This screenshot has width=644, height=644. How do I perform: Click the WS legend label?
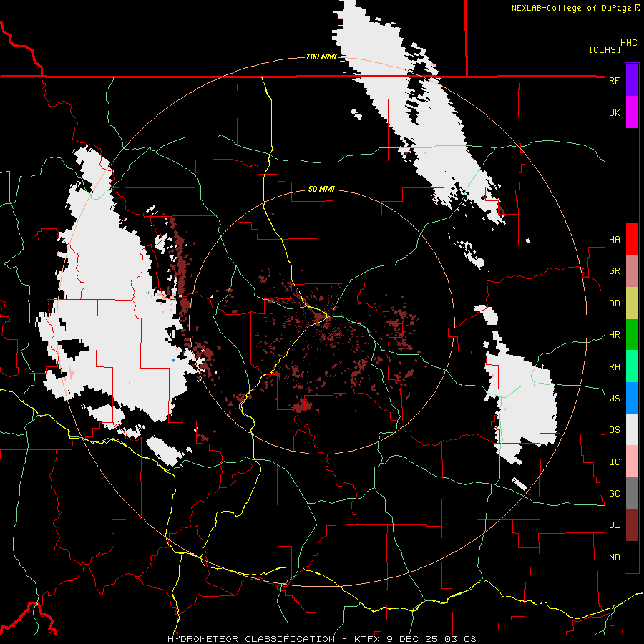pyautogui.click(x=614, y=399)
